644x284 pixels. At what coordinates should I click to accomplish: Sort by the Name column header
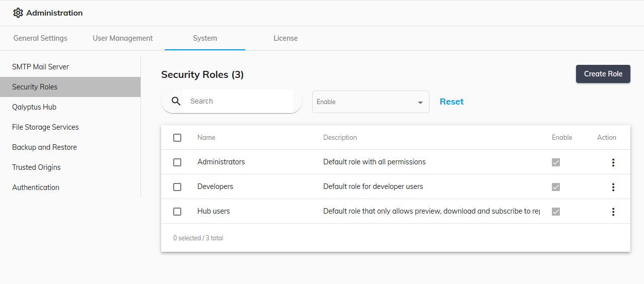pos(206,138)
